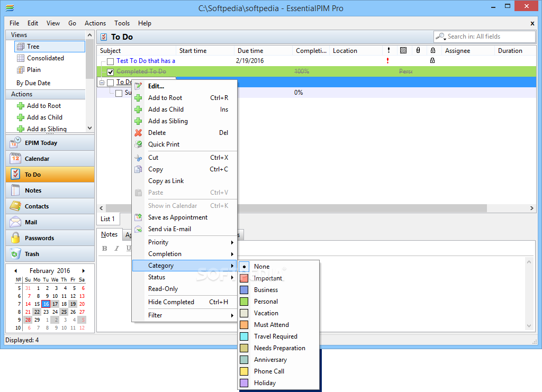Open the File menu
Image resolution: width=542 pixels, height=392 pixels.
(x=14, y=23)
